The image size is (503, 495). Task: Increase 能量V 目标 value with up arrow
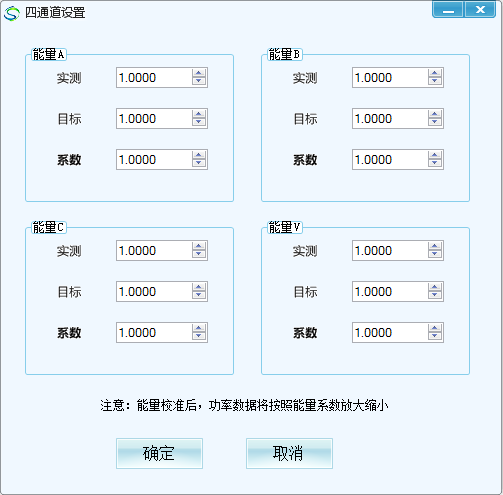(x=435, y=287)
